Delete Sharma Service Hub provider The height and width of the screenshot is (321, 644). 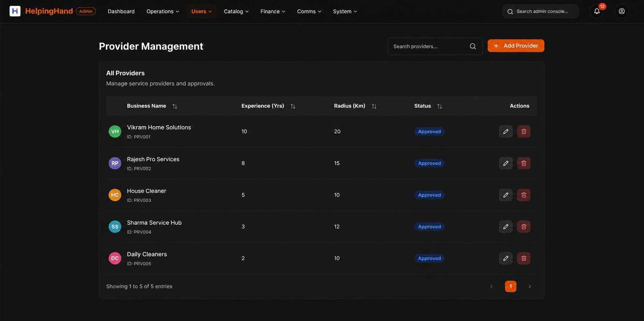point(524,227)
